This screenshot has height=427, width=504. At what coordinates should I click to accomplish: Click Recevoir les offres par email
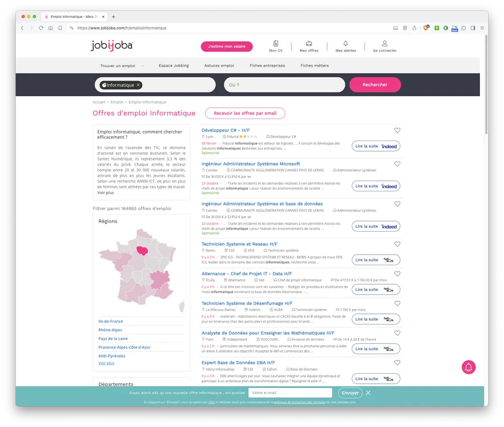click(x=245, y=113)
